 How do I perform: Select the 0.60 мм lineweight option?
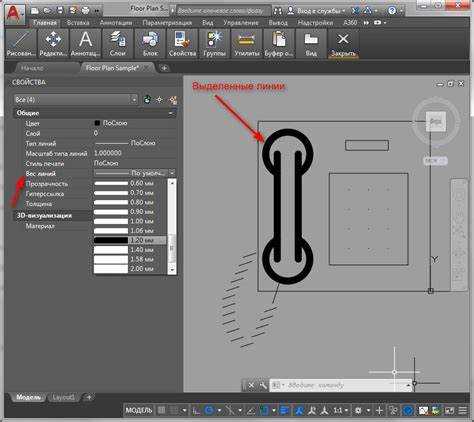[x=129, y=183]
